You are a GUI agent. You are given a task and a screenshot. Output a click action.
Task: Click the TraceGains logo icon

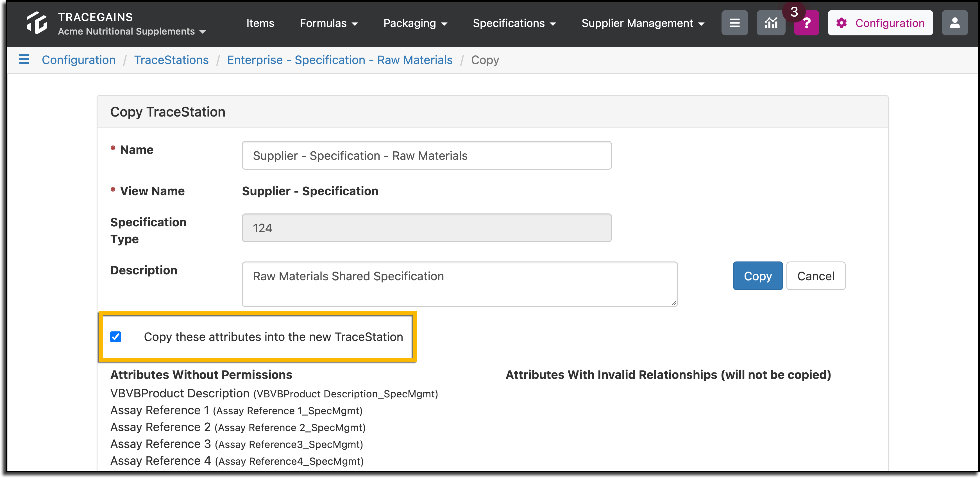[37, 23]
